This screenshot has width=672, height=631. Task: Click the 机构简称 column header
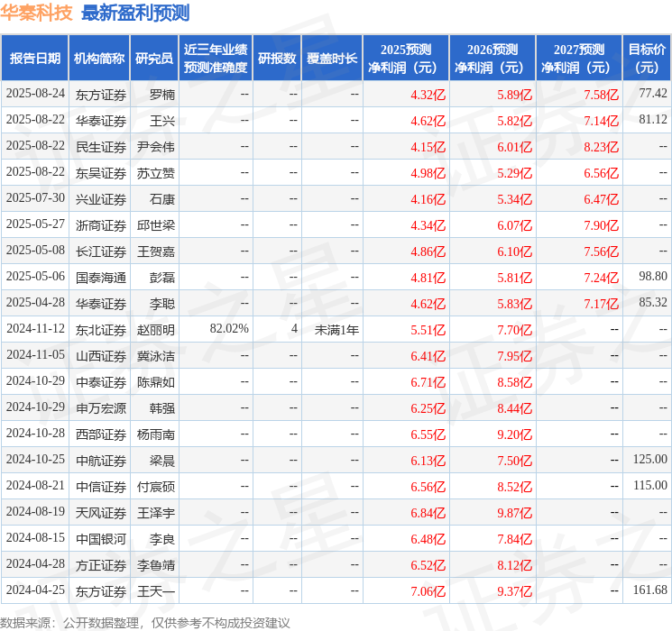(99, 59)
